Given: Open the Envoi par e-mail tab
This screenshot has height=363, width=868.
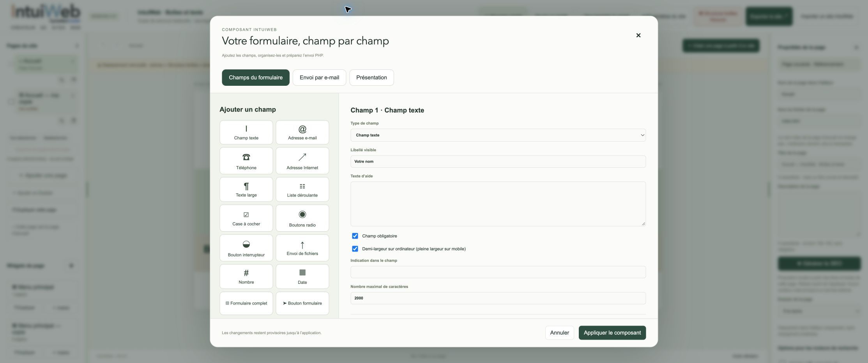Looking at the screenshot, I should pyautogui.click(x=319, y=78).
